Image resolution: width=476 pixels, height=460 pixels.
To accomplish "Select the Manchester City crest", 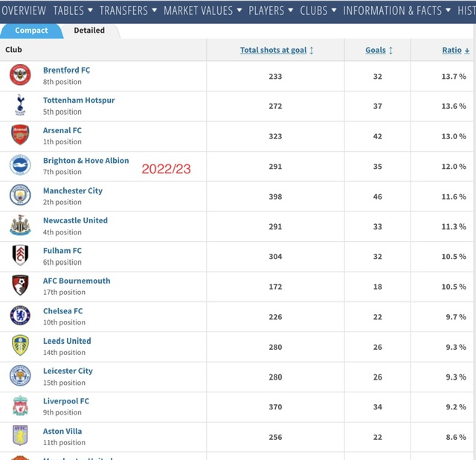I will point(20,195).
